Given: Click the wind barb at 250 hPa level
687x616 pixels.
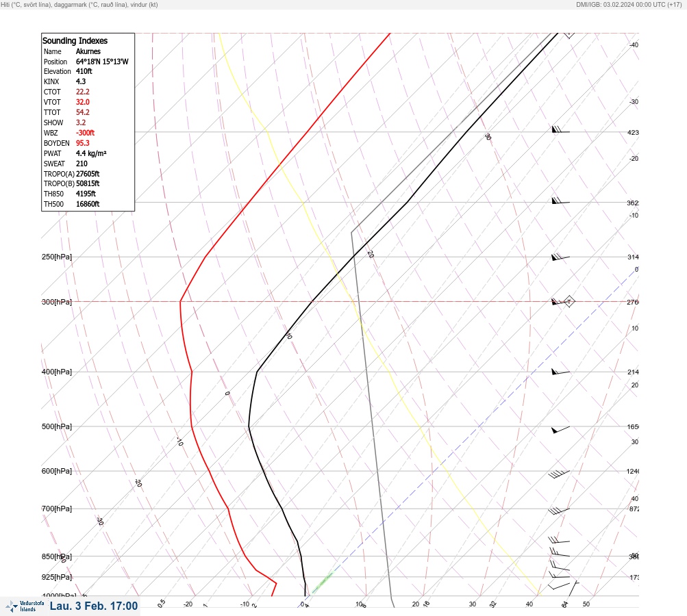Looking at the screenshot, I should tap(560, 257).
